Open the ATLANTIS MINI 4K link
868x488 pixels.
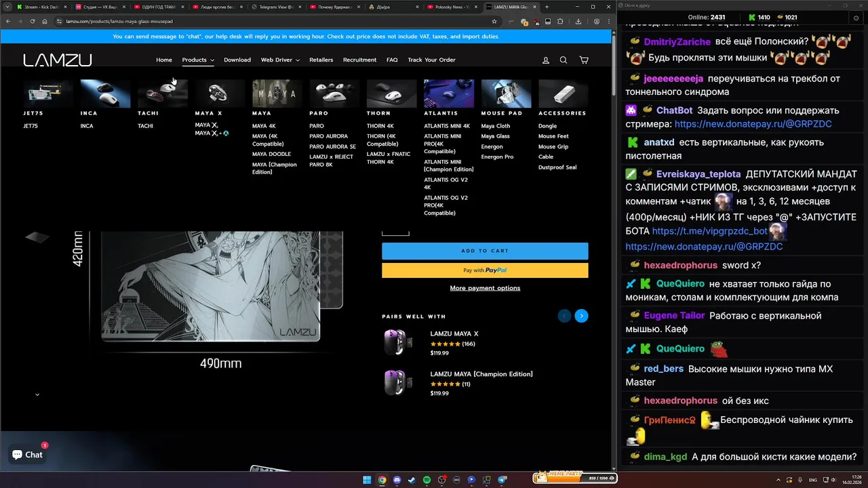447,126
